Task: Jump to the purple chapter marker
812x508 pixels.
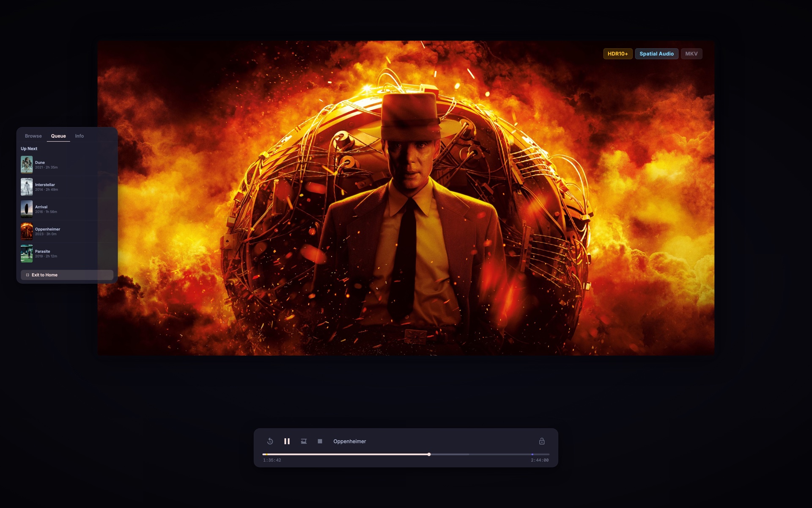Action: (x=532, y=454)
